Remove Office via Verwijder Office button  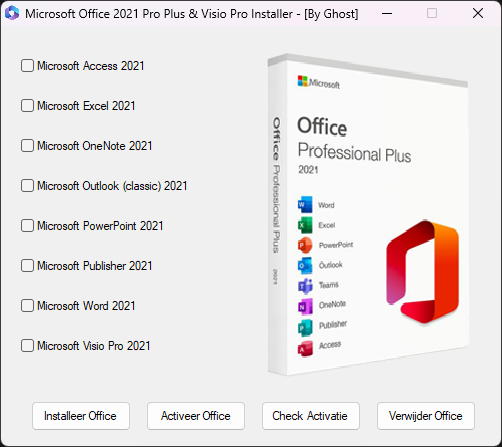[x=426, y=416]
